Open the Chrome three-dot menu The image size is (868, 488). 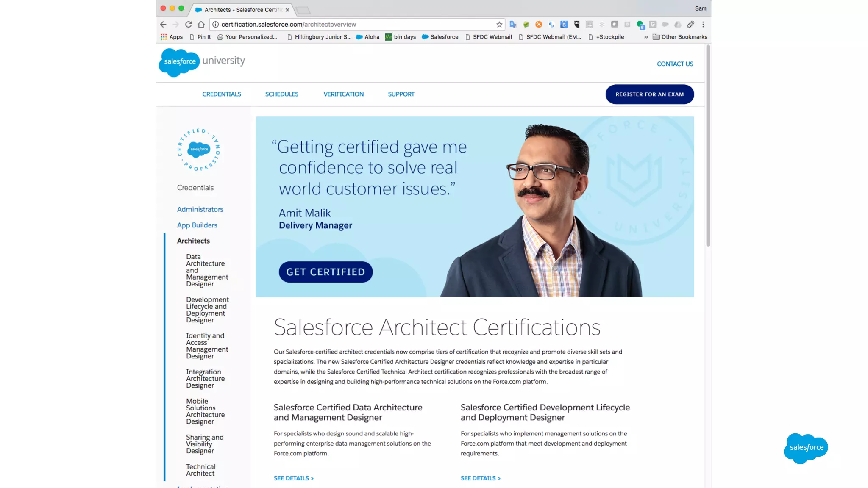tap(703, 25)
